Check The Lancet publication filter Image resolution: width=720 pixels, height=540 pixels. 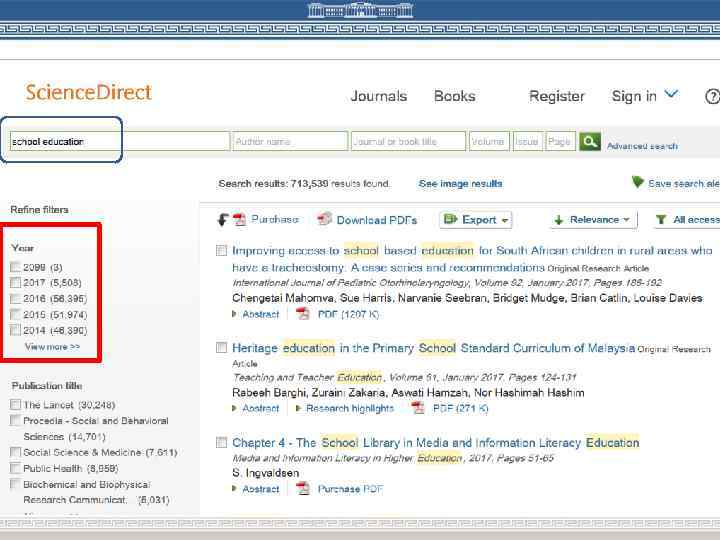coord(16,405)
